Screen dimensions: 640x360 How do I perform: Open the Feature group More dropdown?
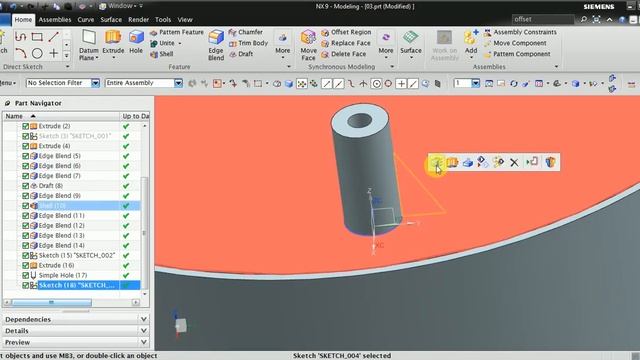[x=282, y=45]
